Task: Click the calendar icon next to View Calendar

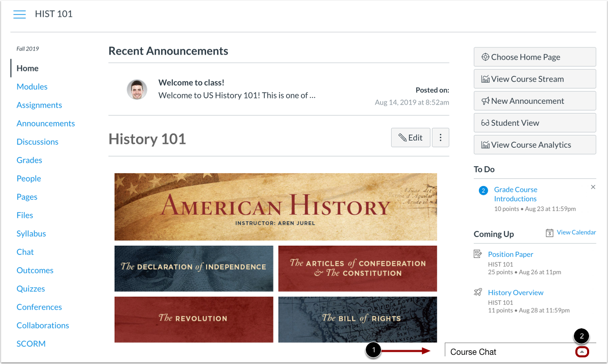Action: pos(549,232)
